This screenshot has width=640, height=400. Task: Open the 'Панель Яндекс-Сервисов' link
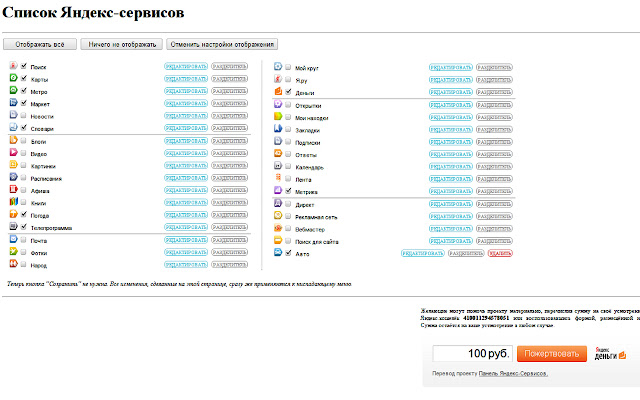pos(513,373)
